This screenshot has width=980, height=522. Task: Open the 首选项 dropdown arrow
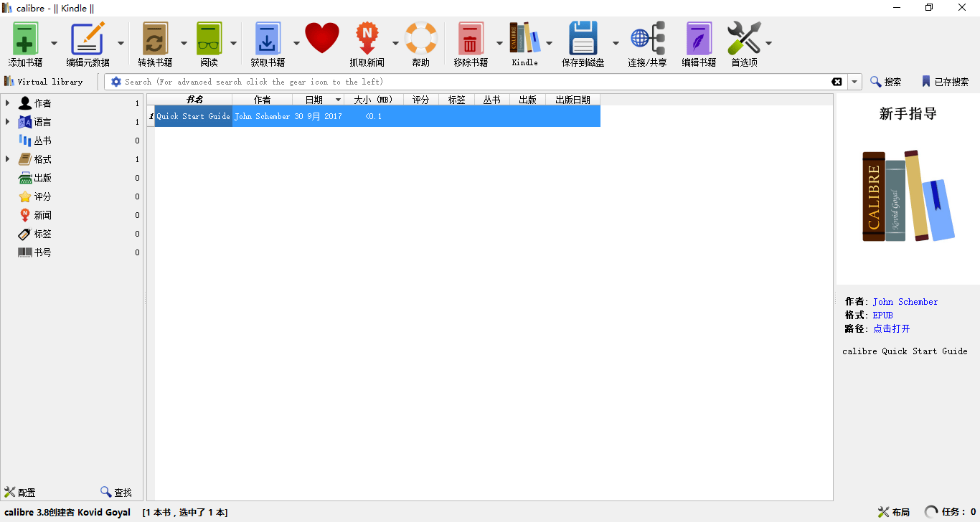click(768, 43)
